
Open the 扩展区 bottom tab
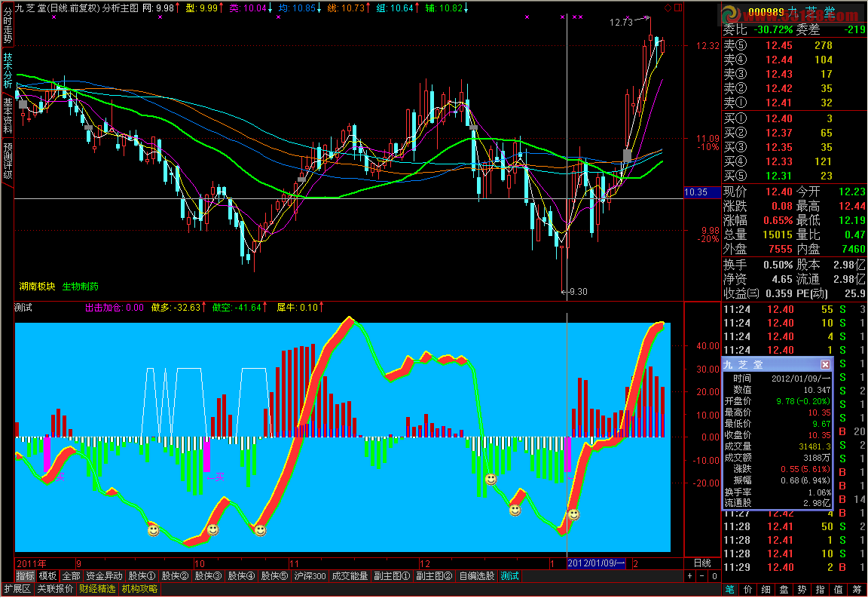18,589
